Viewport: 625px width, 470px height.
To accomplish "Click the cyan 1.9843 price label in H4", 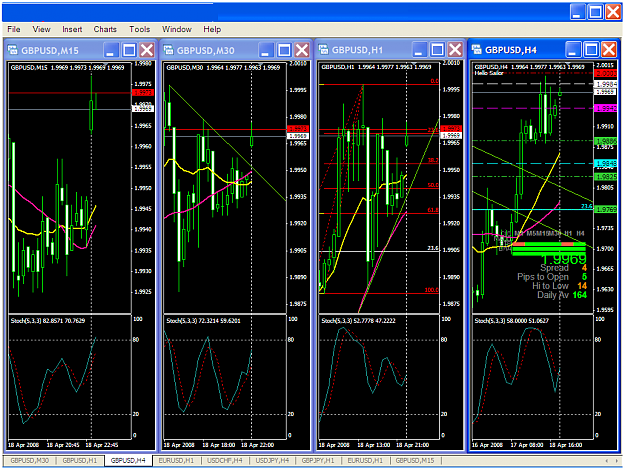I will pos(605,163).
